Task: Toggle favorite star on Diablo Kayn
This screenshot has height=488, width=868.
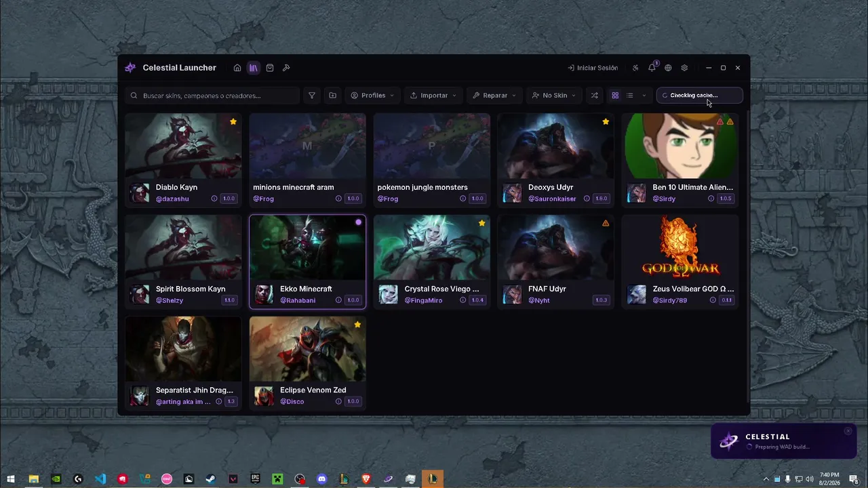Action: [233, 122]
